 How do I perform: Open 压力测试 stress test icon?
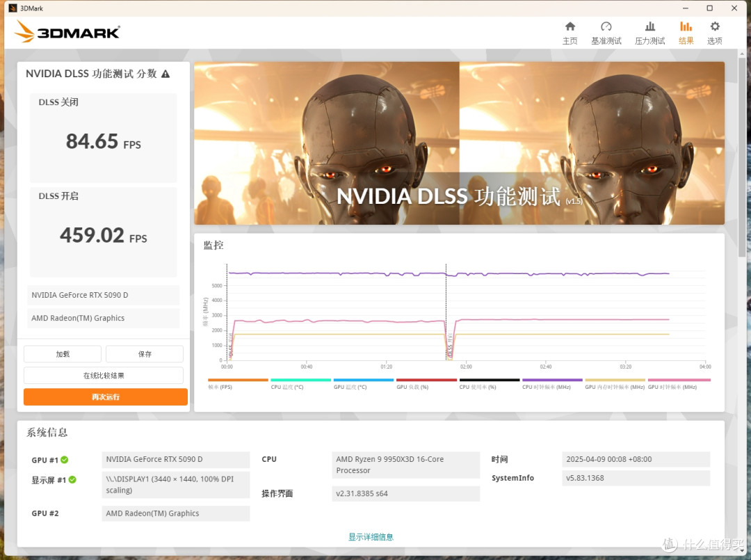650,26
